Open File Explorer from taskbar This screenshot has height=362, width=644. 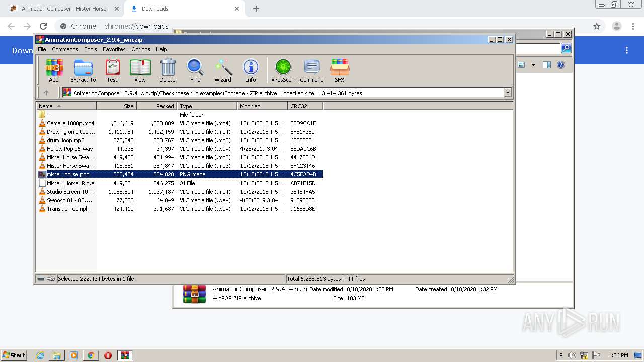[x=57, y=355]
